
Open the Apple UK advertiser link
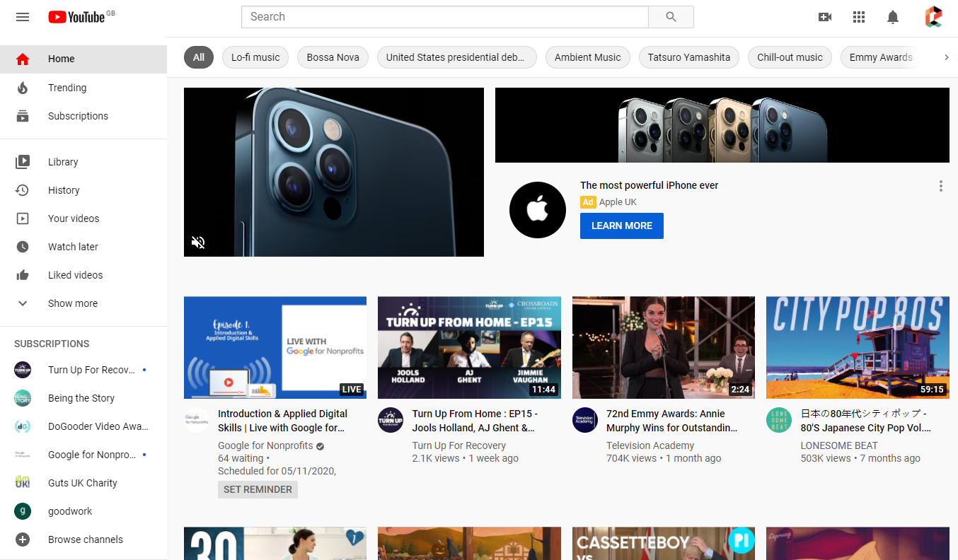pos(618,202)
